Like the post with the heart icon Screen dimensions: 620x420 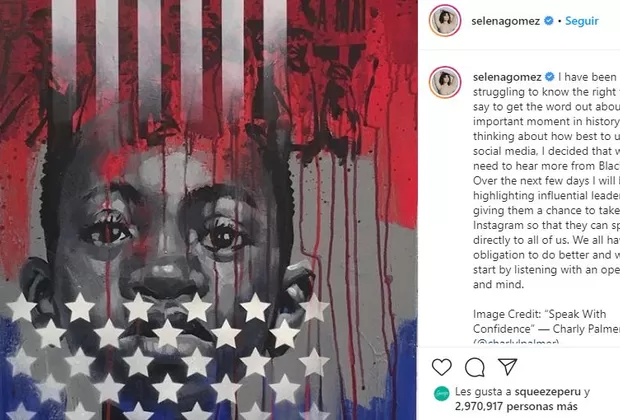(x=442, y=367)
